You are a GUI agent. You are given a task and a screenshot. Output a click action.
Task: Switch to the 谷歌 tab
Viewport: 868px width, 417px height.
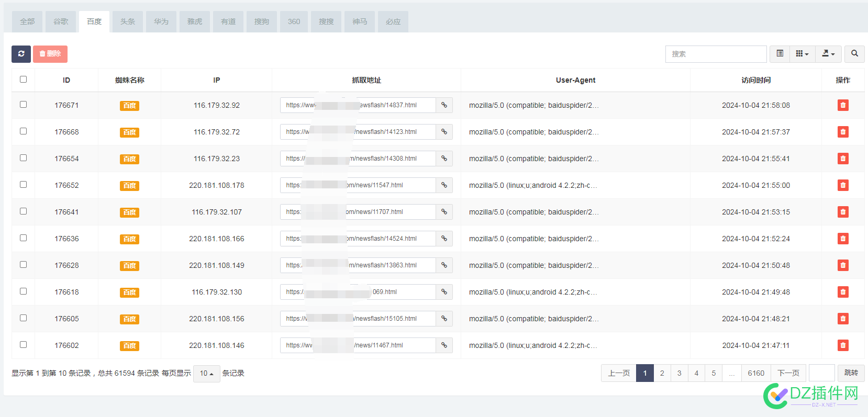[x=61, y=21]
